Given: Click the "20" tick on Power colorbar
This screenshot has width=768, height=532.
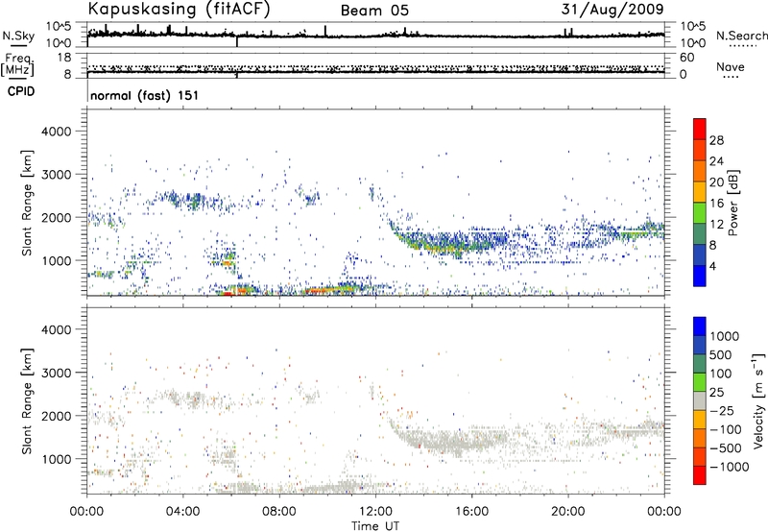Looking at the screenshot, I should click(716, 182).
